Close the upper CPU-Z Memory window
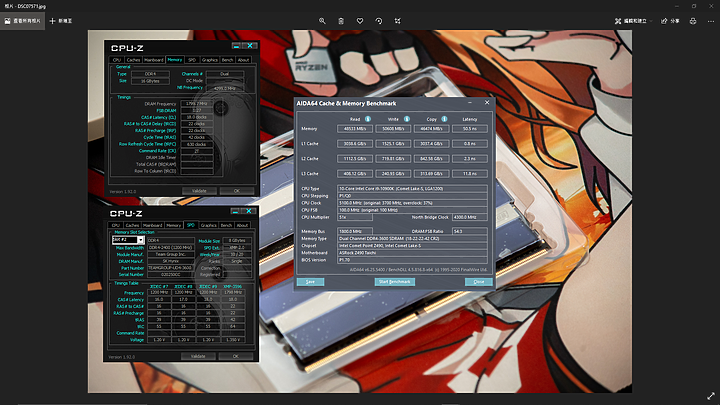Viewport: 720px width, 405px height. tap(250, 46)
